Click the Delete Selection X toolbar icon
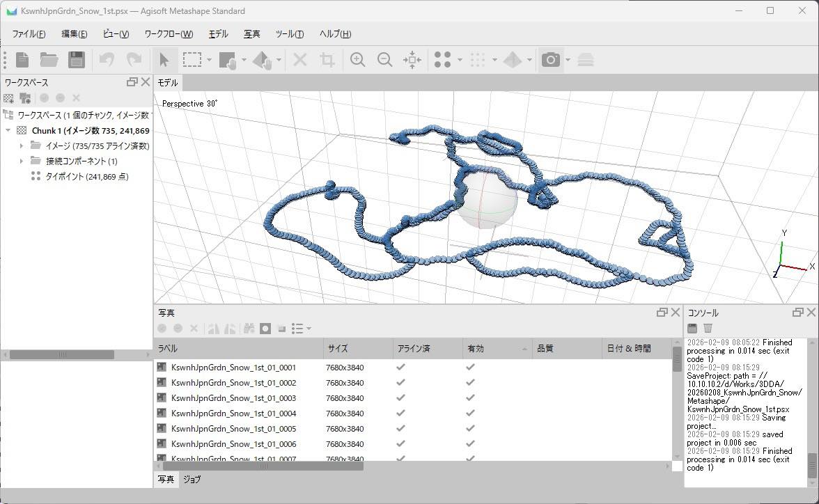 299,60
